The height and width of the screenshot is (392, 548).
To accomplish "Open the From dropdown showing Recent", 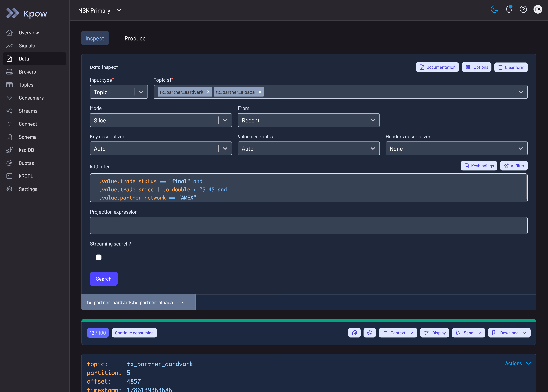I will click(x=309, y=120).
